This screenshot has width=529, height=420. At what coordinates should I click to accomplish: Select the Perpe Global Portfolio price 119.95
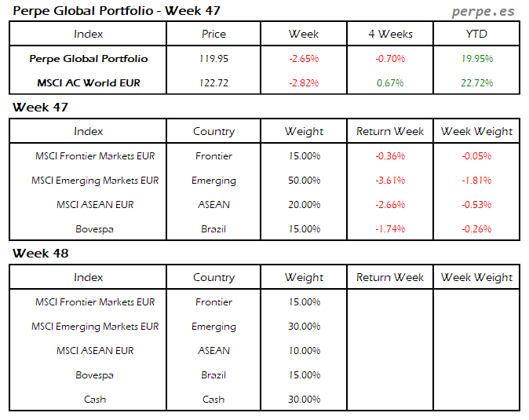click(213, 58)
